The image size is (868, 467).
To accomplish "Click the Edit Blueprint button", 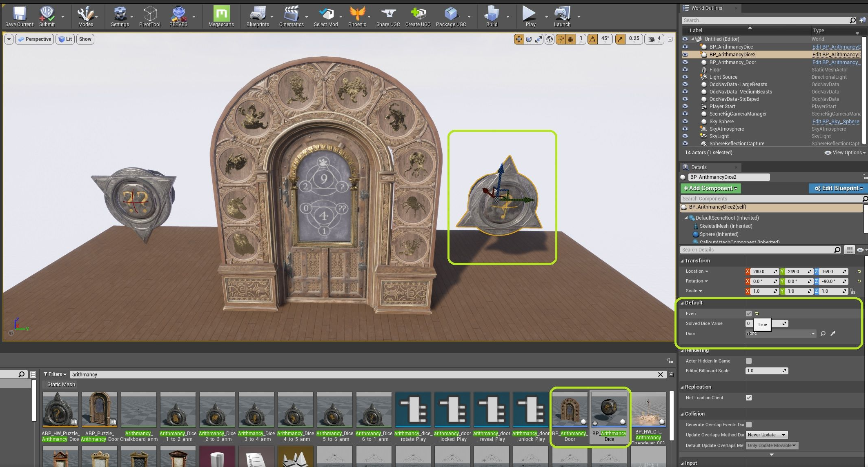I will 838,188.
